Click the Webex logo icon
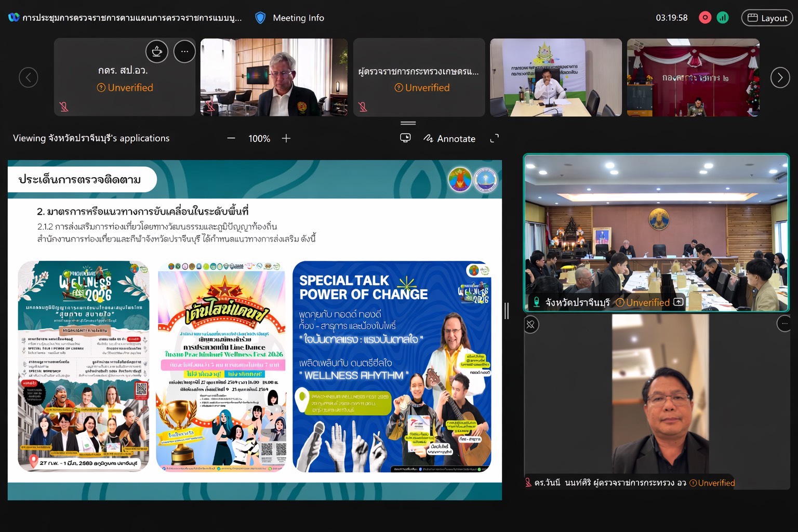Image resolution: width=798 pixels, height=532 pixels. click(14, 18)
